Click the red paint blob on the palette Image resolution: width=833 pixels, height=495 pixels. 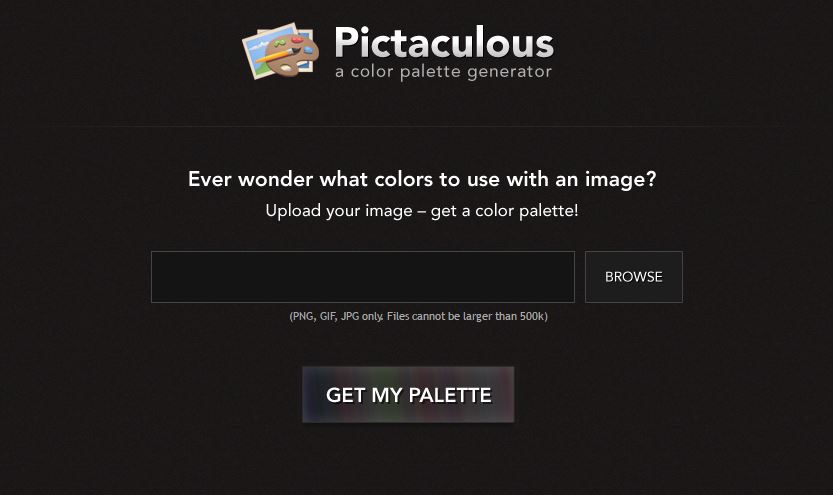[298, 40]
